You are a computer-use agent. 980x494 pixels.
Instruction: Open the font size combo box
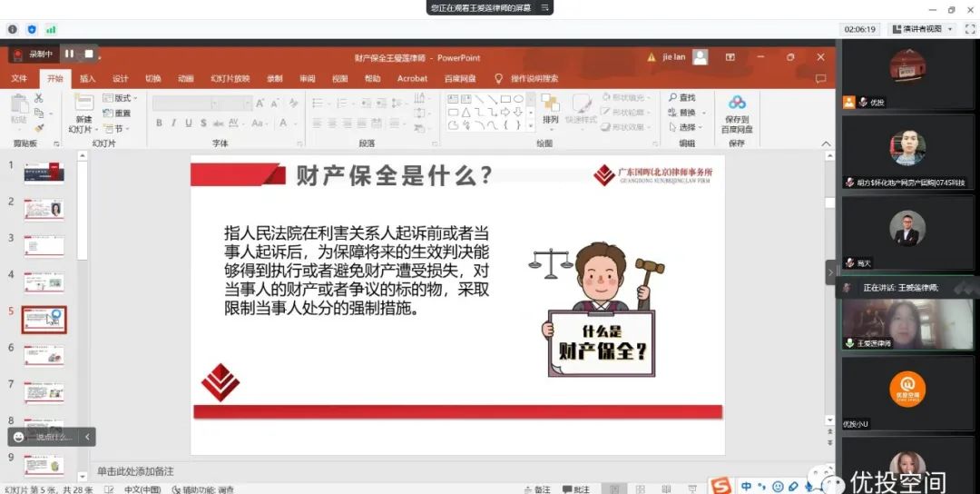pos(236,104)
